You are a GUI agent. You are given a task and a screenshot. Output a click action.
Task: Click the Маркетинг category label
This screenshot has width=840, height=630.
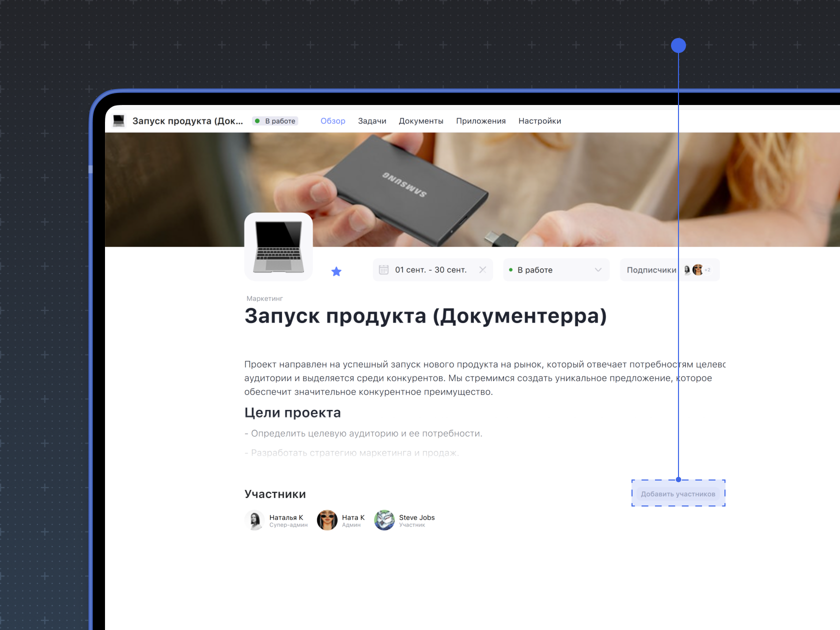tap(264, 298)
